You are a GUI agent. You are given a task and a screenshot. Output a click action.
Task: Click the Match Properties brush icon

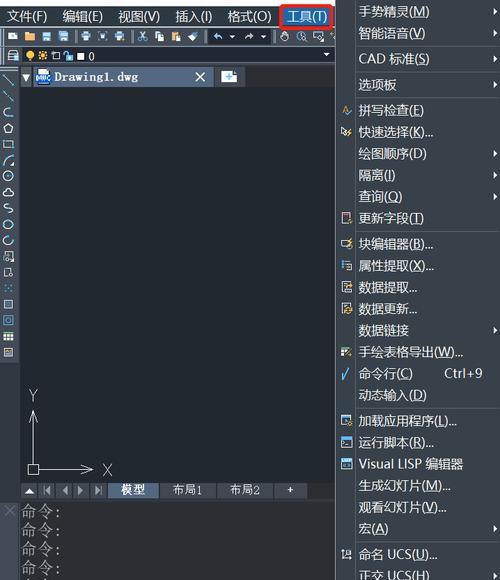193,36
